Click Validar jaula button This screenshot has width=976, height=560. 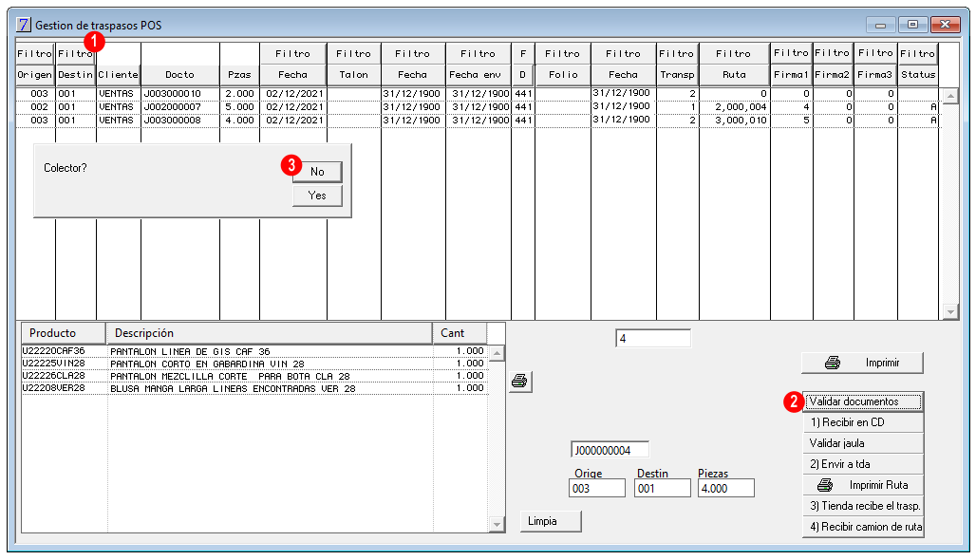coord(863,443)
